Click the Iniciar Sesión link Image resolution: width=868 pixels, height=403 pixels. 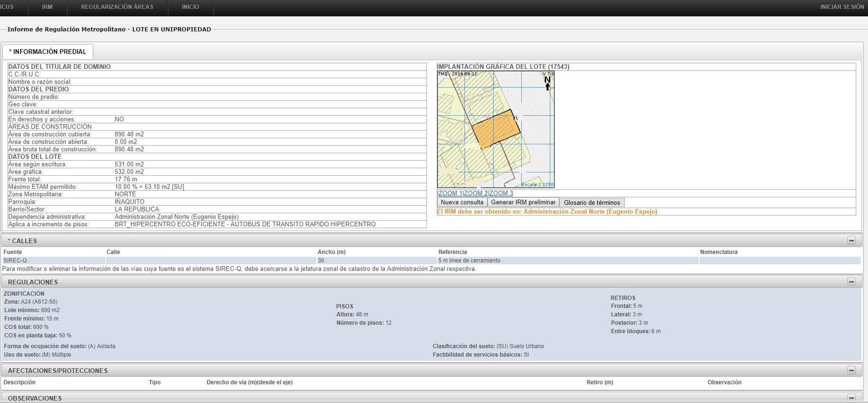842,7
